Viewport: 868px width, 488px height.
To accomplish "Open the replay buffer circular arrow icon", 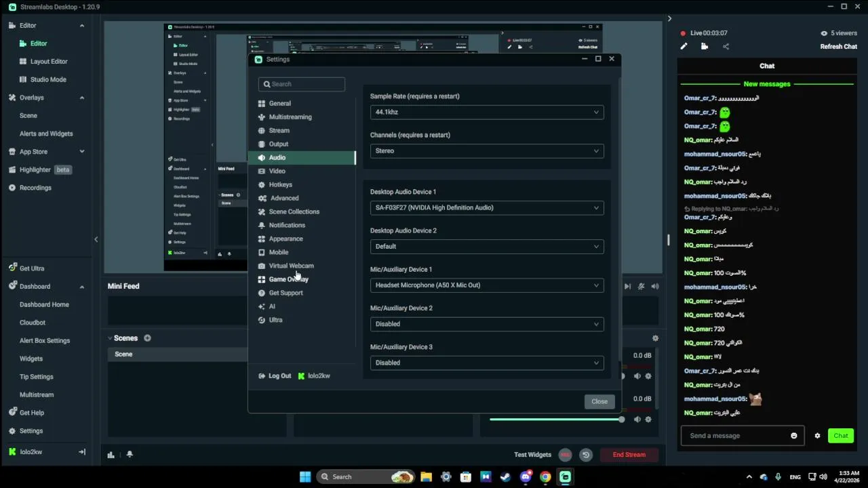I will (x=586, y=455).
